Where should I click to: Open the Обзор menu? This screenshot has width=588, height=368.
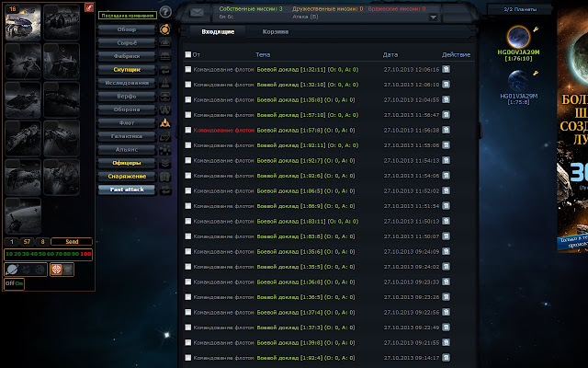point(127,29)
